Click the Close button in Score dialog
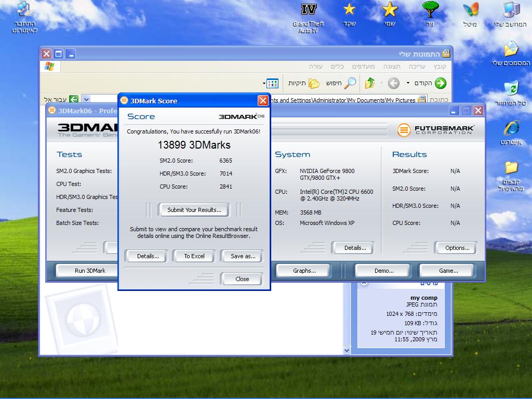This screenshot has height=399, width=532. 242,279
